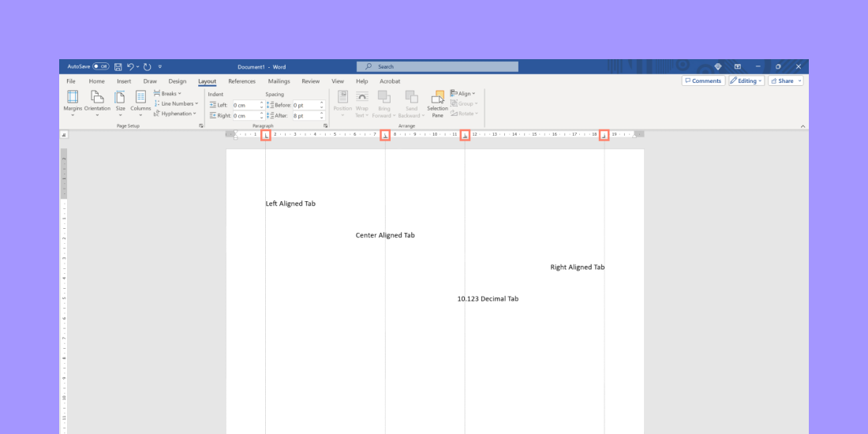Open the page Size menu
The width and height of the screenshot is (868, 434).
(x=120, y=103)
